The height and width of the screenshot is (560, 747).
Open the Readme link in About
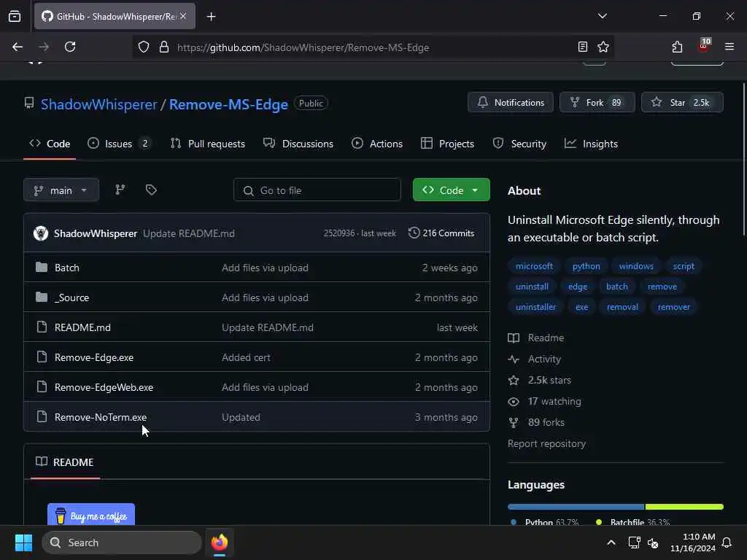coord(536,338)
